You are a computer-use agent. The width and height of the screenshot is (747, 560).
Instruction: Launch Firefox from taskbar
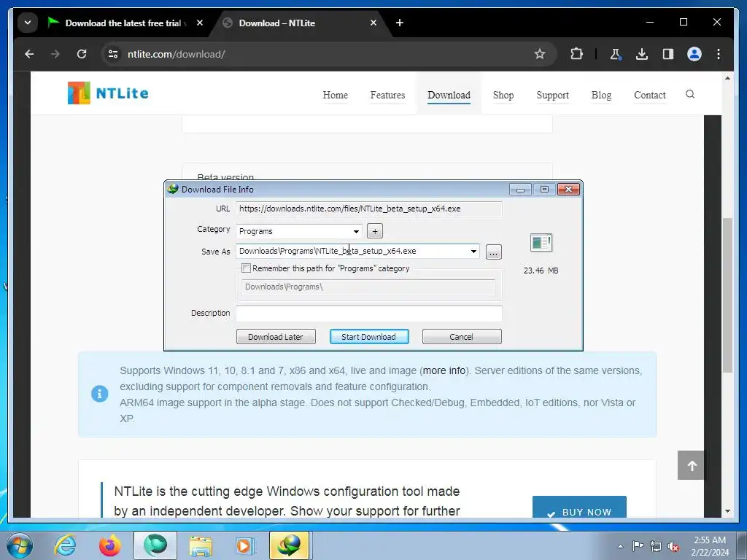(110, 545)
